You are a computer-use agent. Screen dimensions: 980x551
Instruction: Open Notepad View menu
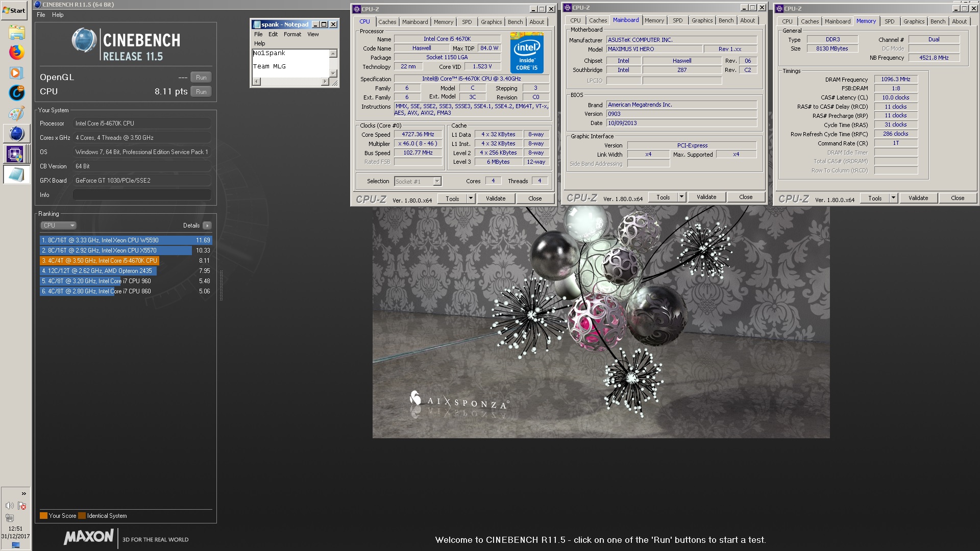click(313, 34)
